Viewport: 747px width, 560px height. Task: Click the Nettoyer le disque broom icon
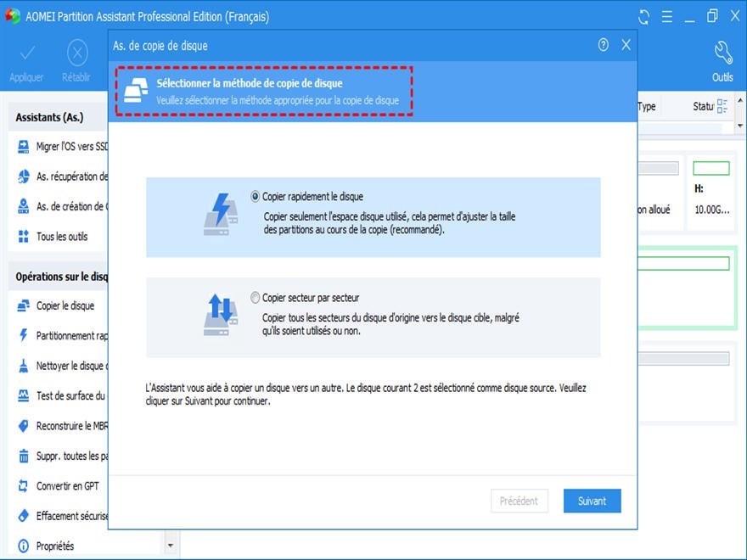pos(23,365)
